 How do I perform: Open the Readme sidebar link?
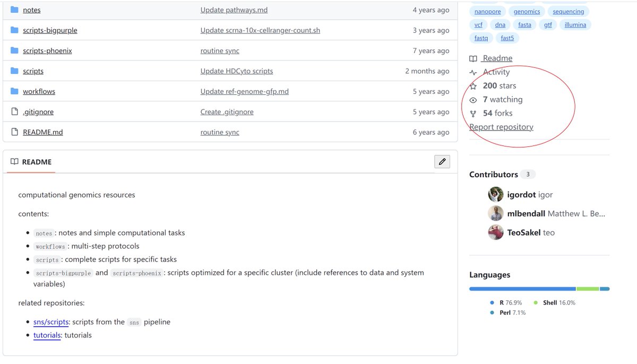coord(497,58)
